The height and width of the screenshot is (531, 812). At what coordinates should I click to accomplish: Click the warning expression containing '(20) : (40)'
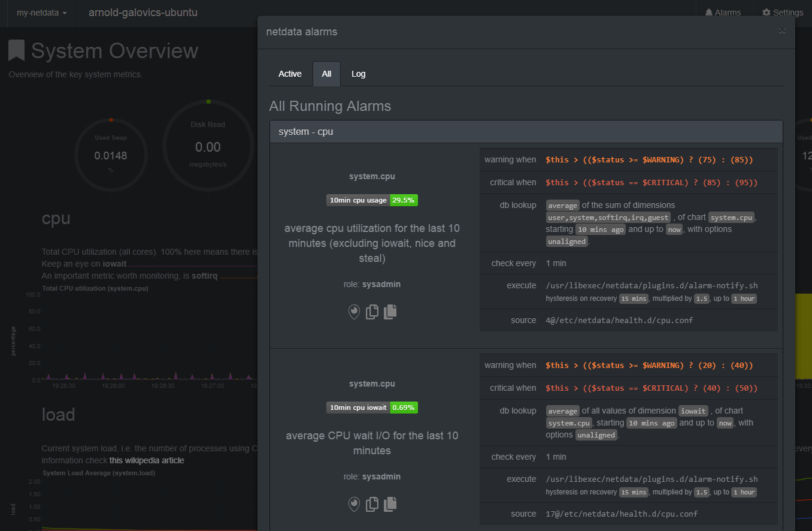click(x=649, y=365)
